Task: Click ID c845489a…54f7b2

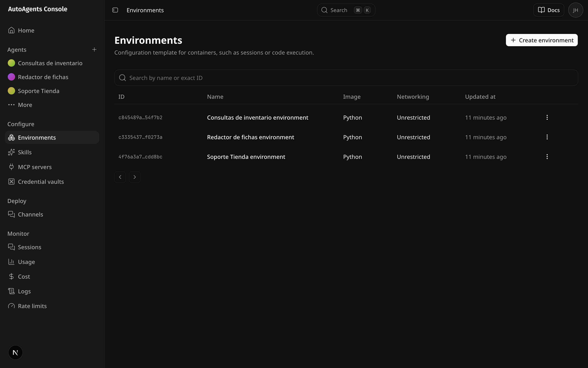Action: (x=140, y=117)
